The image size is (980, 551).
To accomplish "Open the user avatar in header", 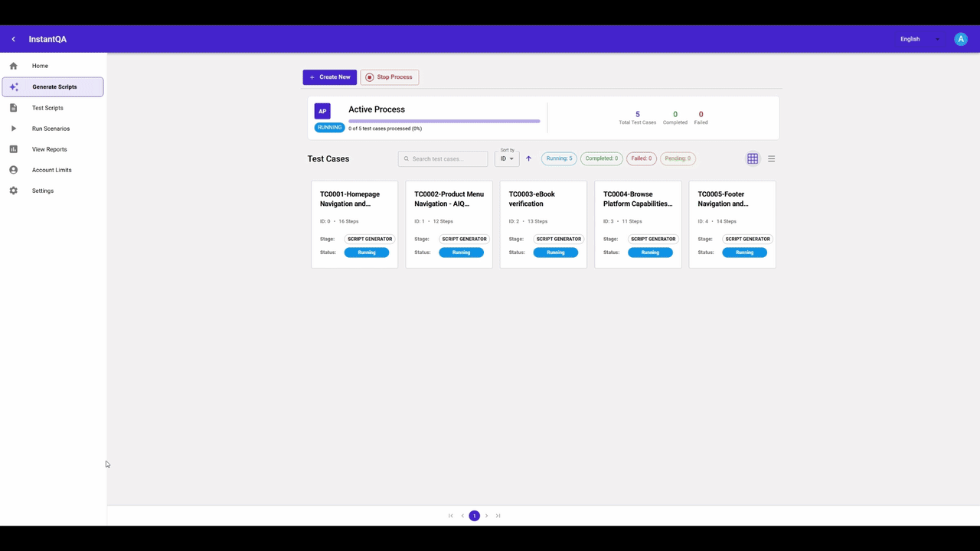I will [x=960, y=39].
